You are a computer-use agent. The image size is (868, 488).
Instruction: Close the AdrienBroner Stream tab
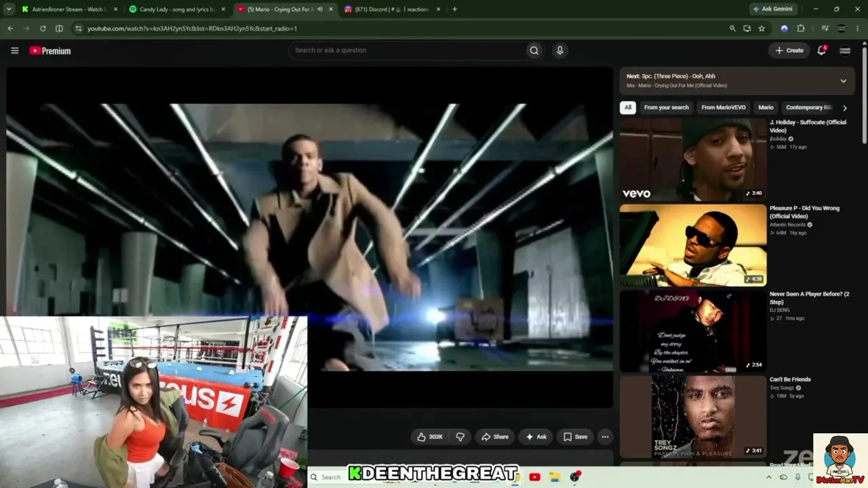point(115,9)
